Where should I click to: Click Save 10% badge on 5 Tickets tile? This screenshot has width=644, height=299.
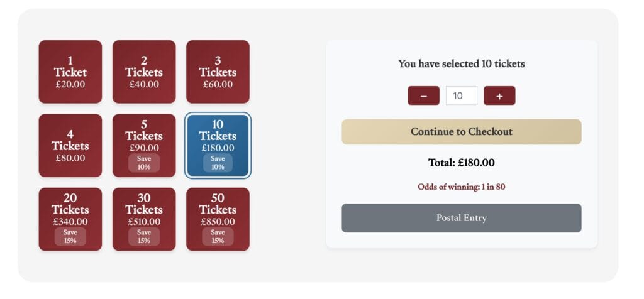pos(144,163)
